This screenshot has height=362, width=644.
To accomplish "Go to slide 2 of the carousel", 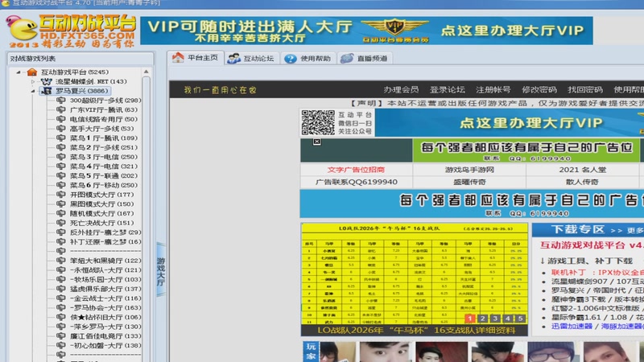I will 482,319.
